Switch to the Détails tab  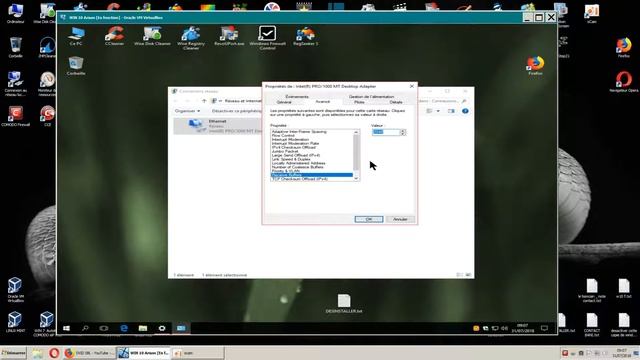point(396,102)
